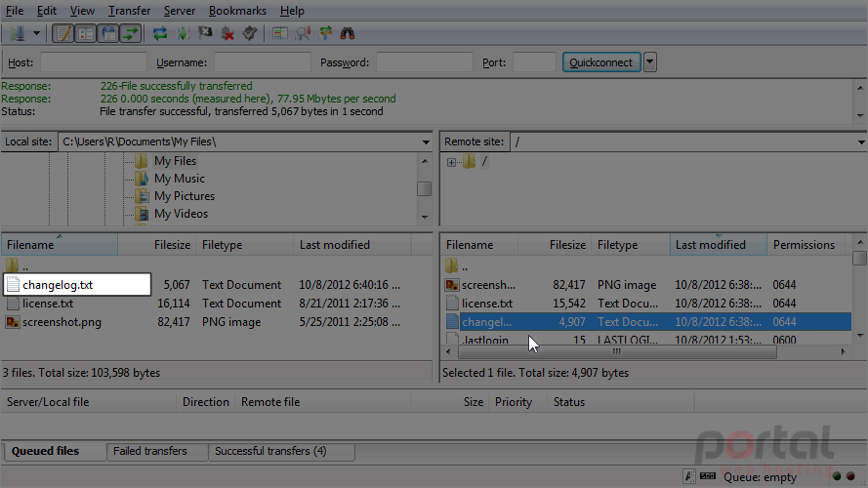
Task: Sort local files by Filesize column
Action: click(x=156, y=245)
